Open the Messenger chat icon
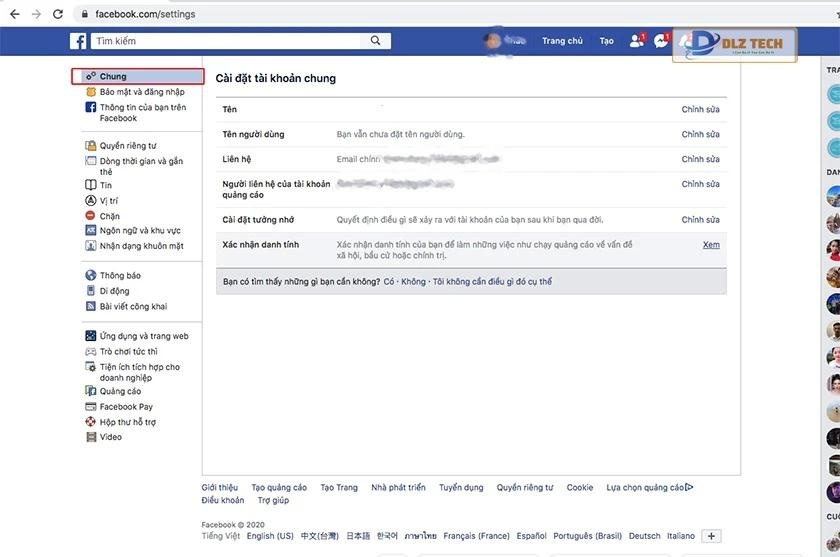Image resolution: width=840 pixels, height=557 pixels. coord(661,41)
